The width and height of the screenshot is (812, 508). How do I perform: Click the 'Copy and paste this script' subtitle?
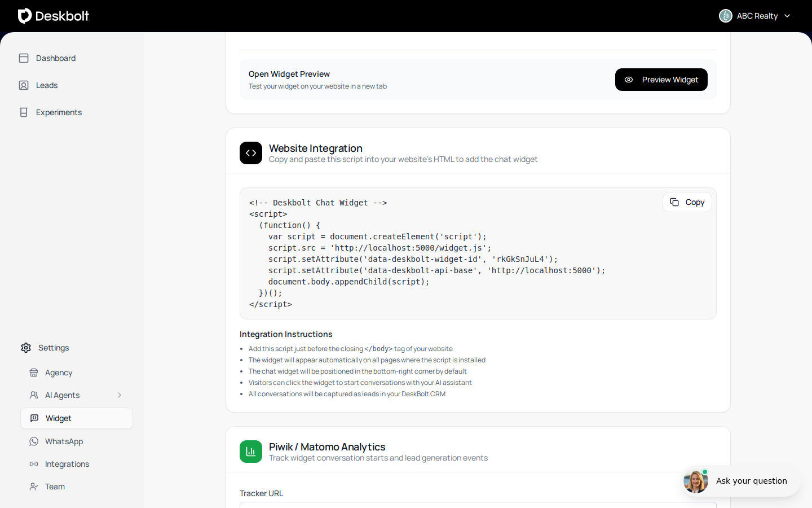(x=403, y=159)
